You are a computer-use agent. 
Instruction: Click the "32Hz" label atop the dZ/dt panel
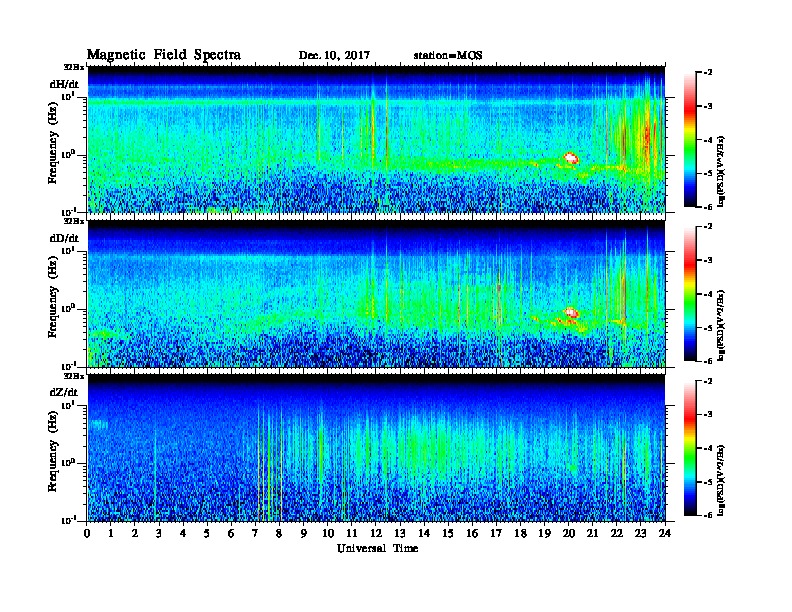click(x=74, y=376)
